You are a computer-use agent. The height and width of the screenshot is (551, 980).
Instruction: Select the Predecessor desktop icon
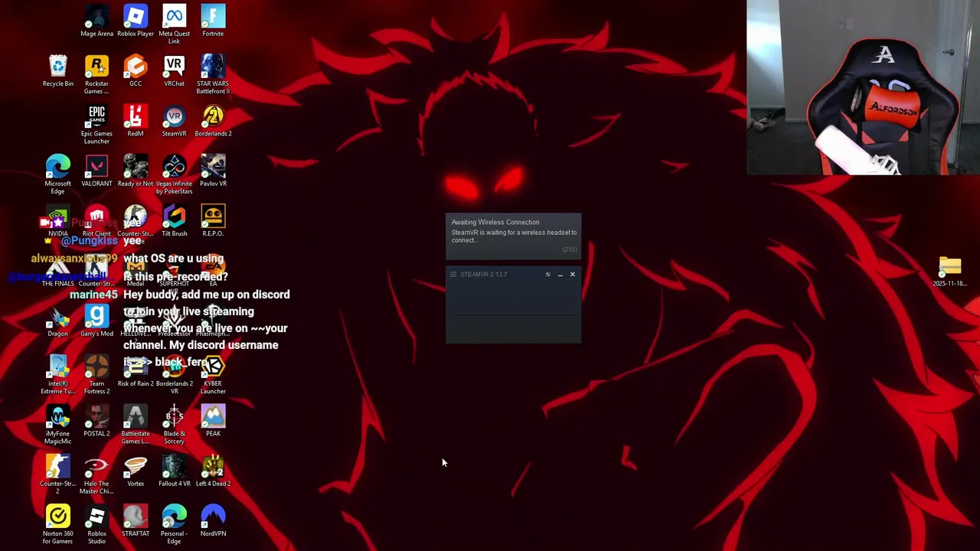(174, 321)
